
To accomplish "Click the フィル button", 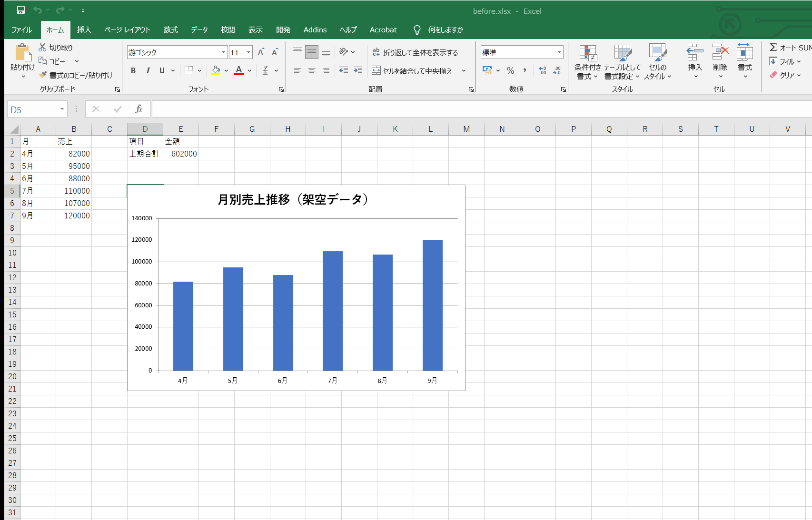I will point(786,61).
